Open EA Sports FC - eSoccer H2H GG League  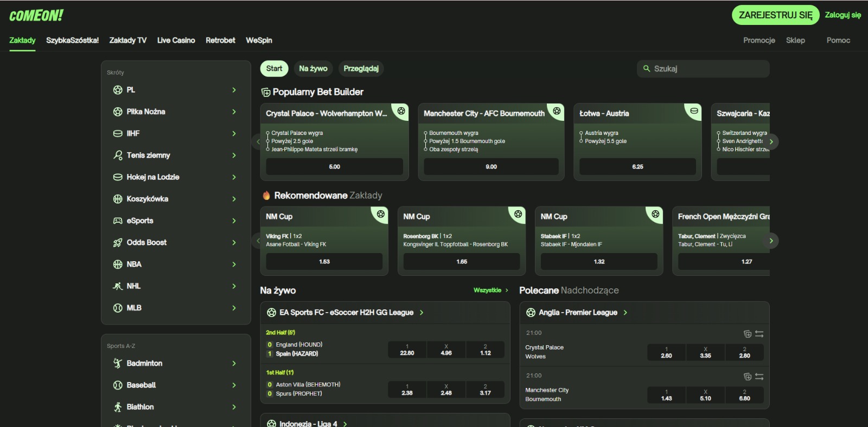coord(346,313)
